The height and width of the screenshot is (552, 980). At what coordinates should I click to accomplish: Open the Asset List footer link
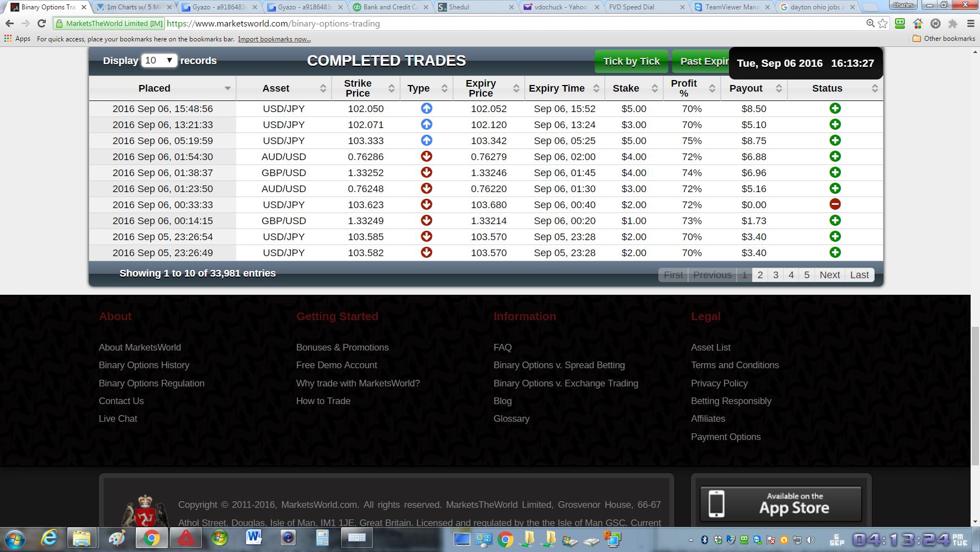(711, 347)
